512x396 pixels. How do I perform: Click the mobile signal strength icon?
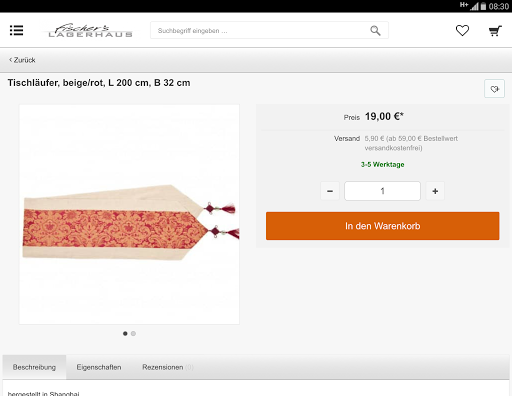pyautogui.click(x=474, y=6)
